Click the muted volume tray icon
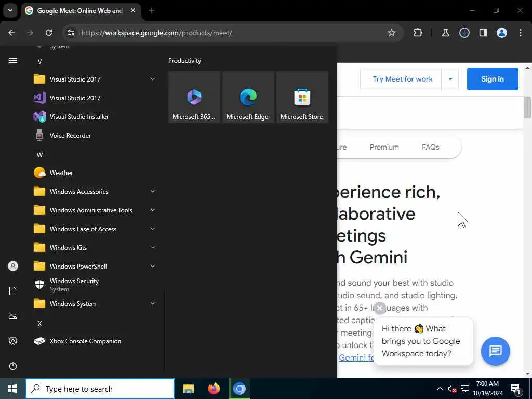The height and width of the screenshot is (399, 532). coord(452,389)
